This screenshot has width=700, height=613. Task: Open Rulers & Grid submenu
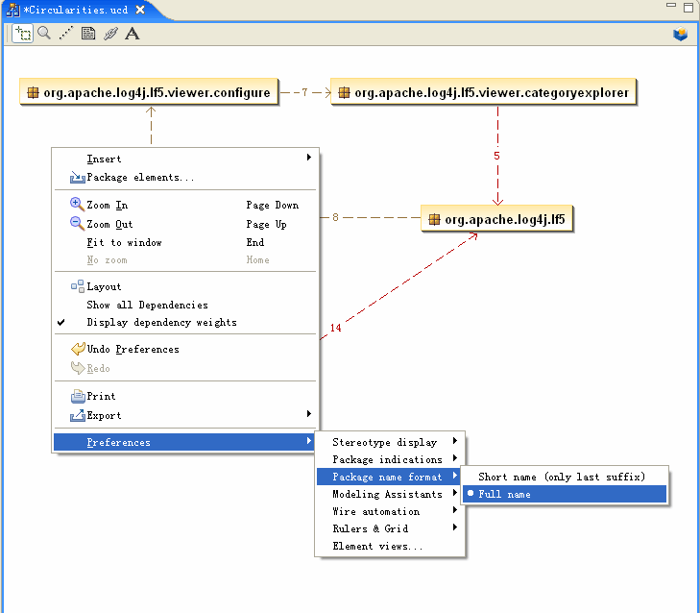tap(390, 528)
